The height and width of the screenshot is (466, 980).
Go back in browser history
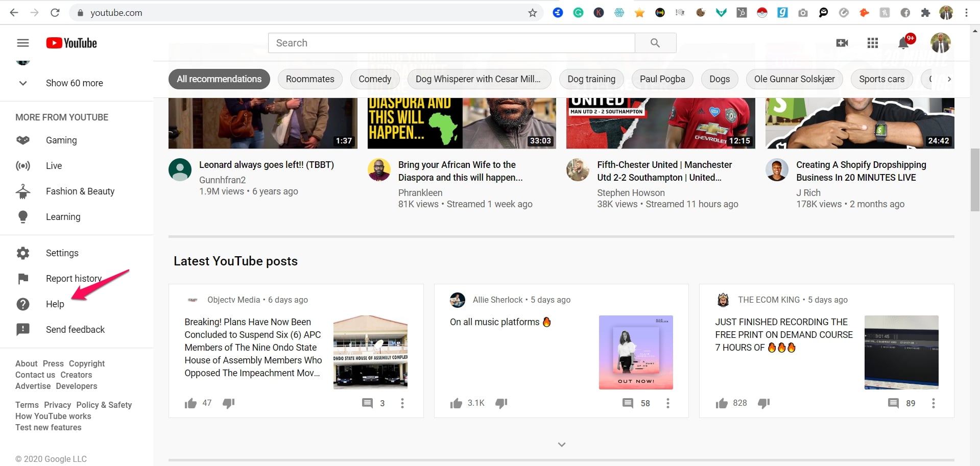pyautogui.click(x=14, y=13)
